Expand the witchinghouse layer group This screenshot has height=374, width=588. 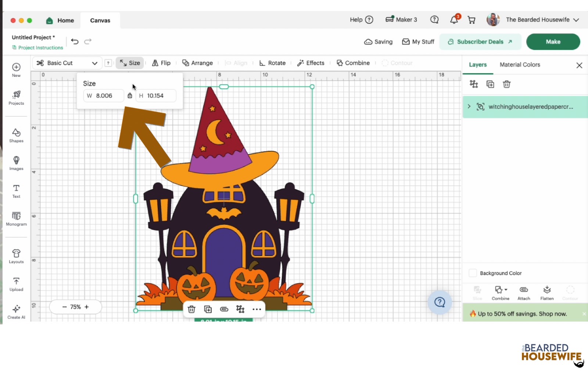(x=469, y=107)
